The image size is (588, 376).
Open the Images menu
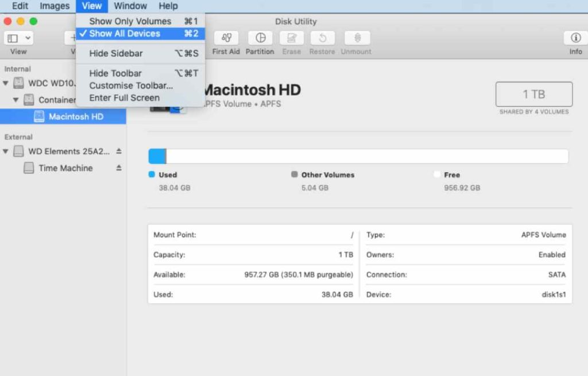(x=55, y=6)
